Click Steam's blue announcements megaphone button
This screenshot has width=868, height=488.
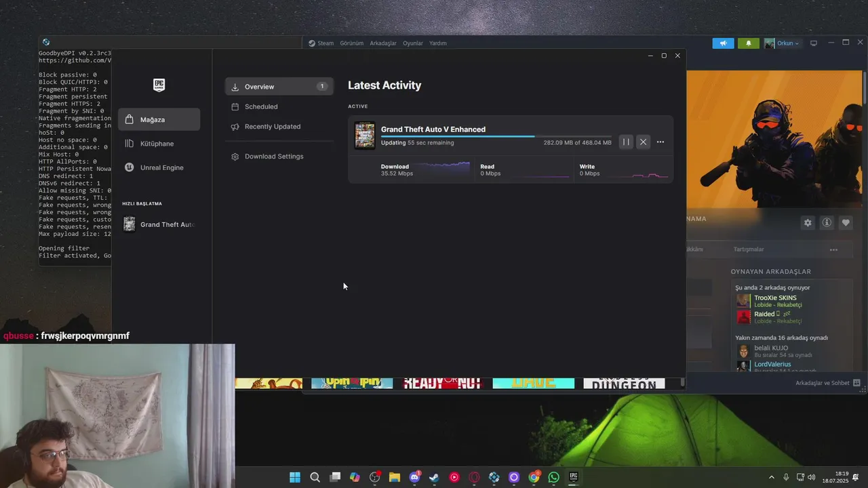[723, 43]
